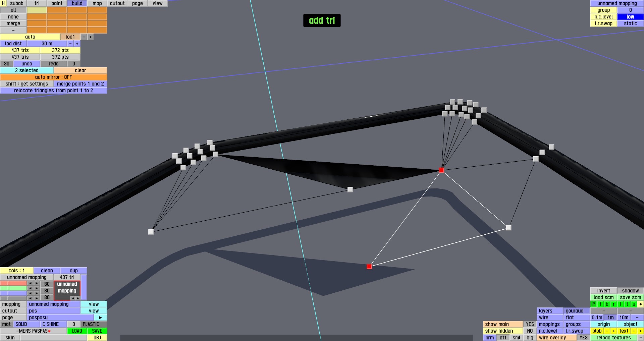This screenshot has width=644, height=341.
Task: Change the group value 0
Action: click(630, 10)
